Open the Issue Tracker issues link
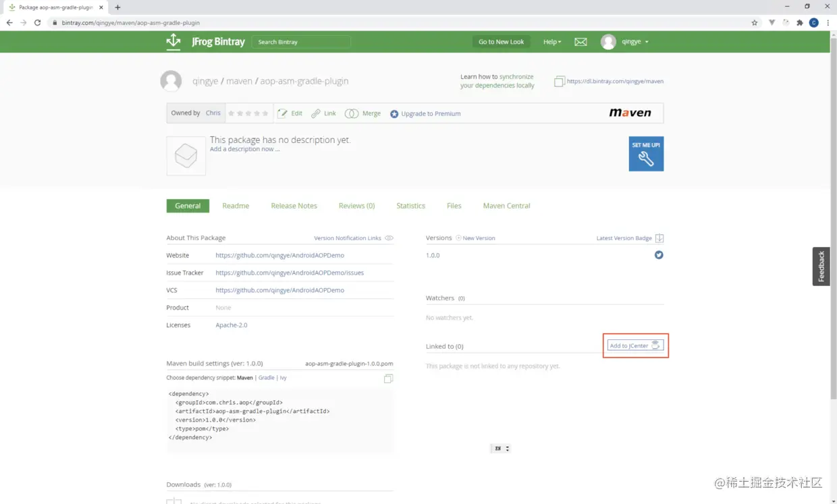 click(x=290, y=273)
